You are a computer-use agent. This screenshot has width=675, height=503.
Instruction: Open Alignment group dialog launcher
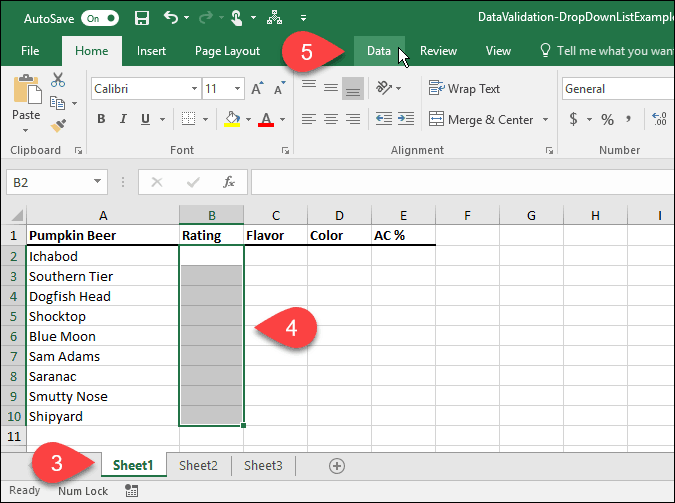[x=549, y=150]
